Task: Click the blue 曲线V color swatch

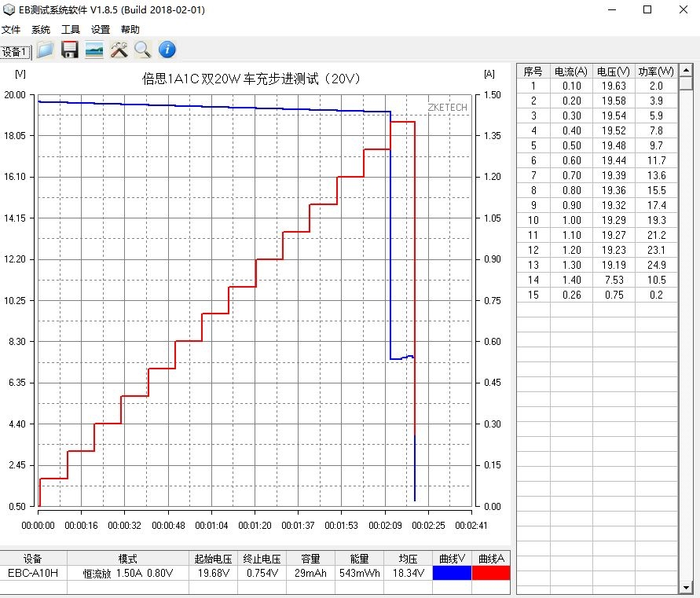Action: coord(452,573)
